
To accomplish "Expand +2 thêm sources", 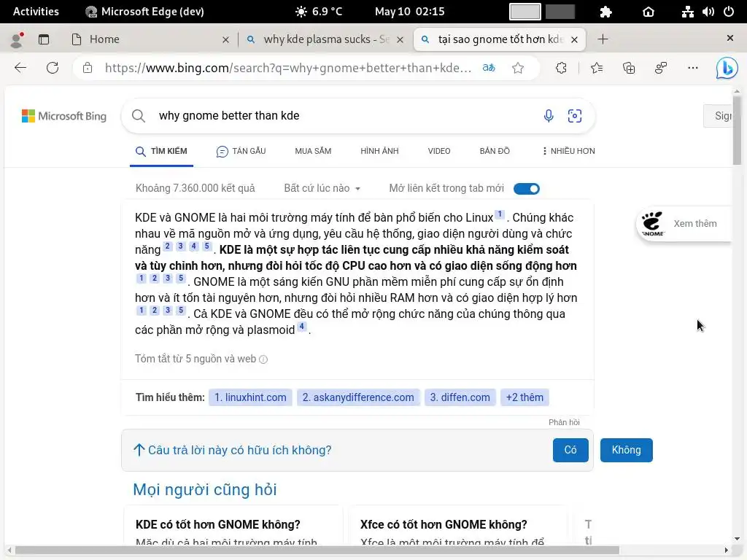I will (x=525, y=397).
